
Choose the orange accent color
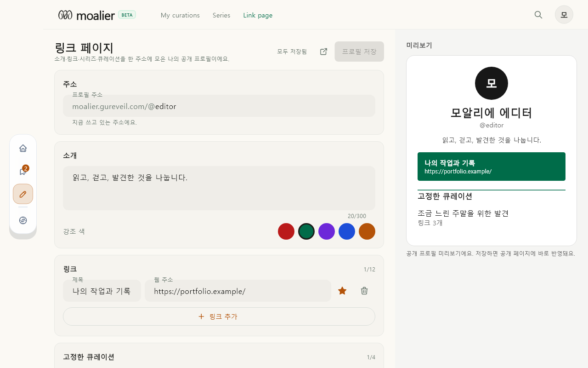pos(367,231)
